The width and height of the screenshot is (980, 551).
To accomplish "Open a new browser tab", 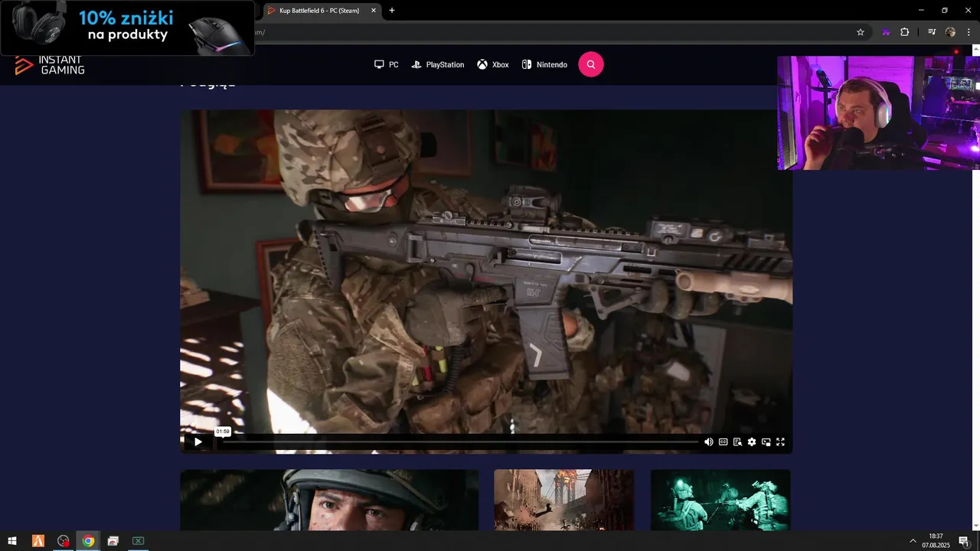I will pyautogui.click(x=392, y=11).
